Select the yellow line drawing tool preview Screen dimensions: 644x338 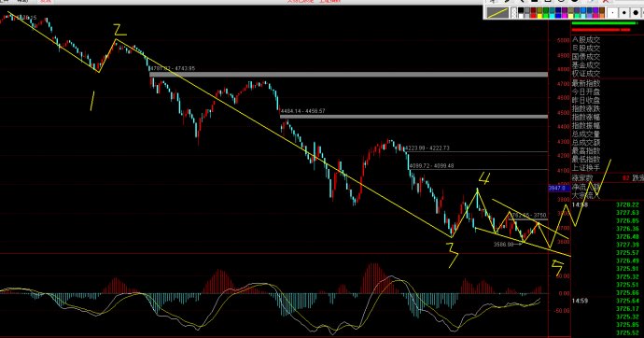click(x=497, y=13)
